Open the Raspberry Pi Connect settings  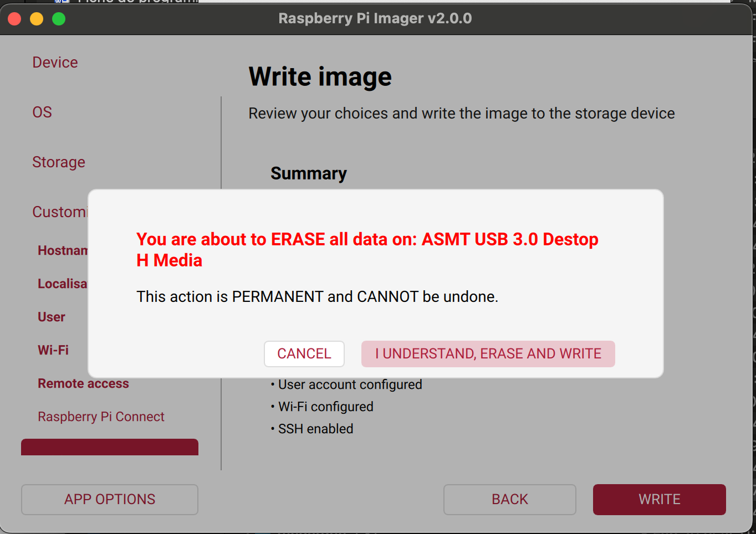[x=101, y=416]
